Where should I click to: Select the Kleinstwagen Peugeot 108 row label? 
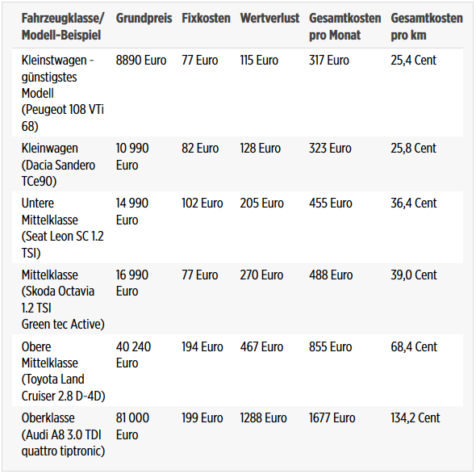[63, 93]
